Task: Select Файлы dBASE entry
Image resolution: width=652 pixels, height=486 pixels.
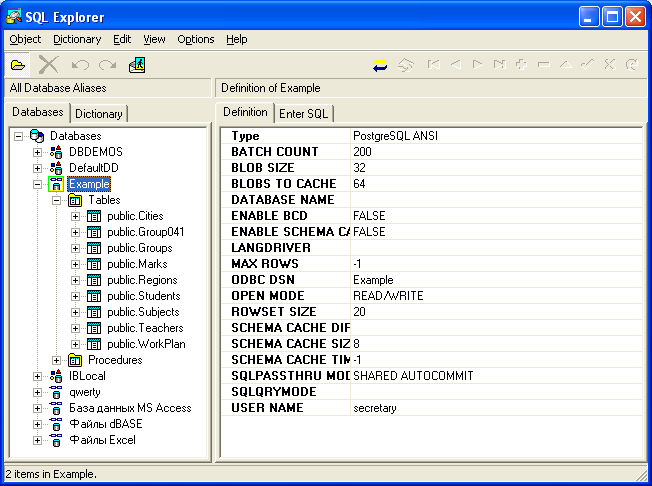Action: [x=106, y=424]
